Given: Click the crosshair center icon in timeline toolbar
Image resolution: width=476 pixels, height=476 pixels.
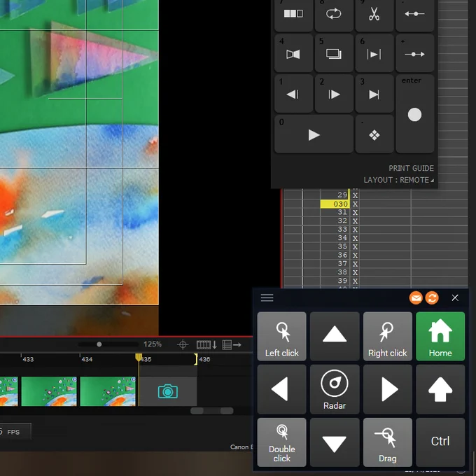Looking at the screenshot, I should pyautogui.click(x=183, y=344).
